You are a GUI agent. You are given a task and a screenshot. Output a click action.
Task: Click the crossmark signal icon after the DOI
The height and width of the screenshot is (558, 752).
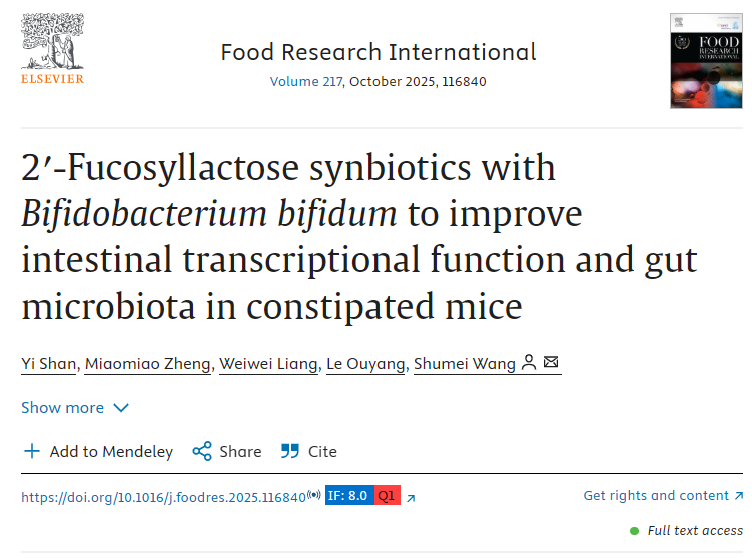(x=314, y=494)
